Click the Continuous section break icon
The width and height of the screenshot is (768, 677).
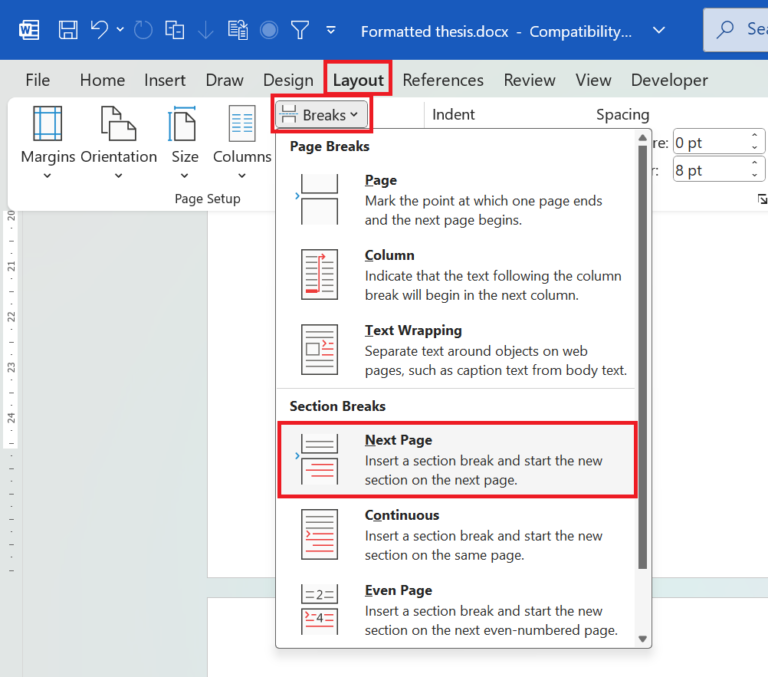point(319,534)
